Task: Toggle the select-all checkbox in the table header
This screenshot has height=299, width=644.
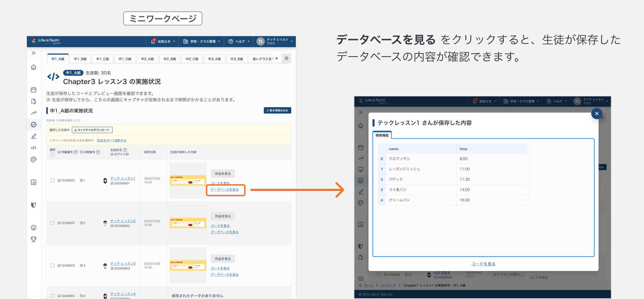Action: 52,154
